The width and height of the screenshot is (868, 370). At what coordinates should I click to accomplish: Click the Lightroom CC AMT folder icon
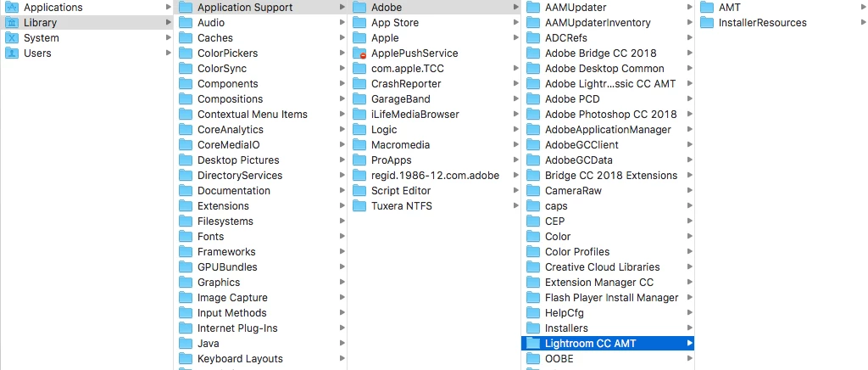tap(534, 344)
